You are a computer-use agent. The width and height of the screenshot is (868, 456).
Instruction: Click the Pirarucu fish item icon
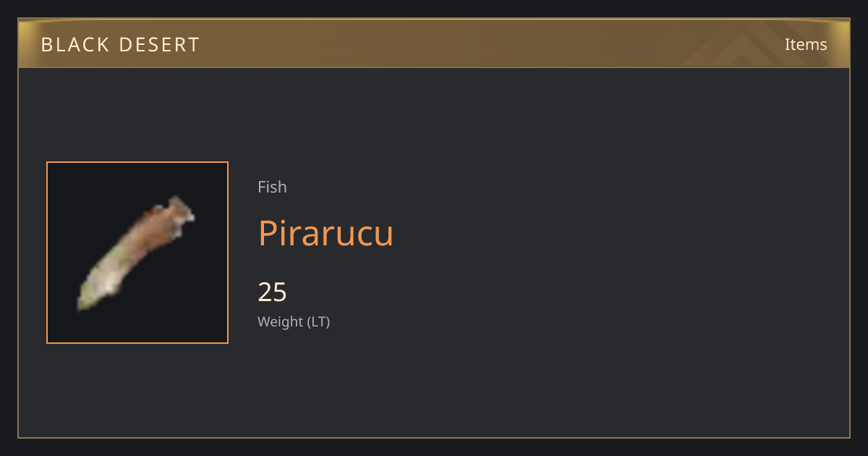pos(136,253)
